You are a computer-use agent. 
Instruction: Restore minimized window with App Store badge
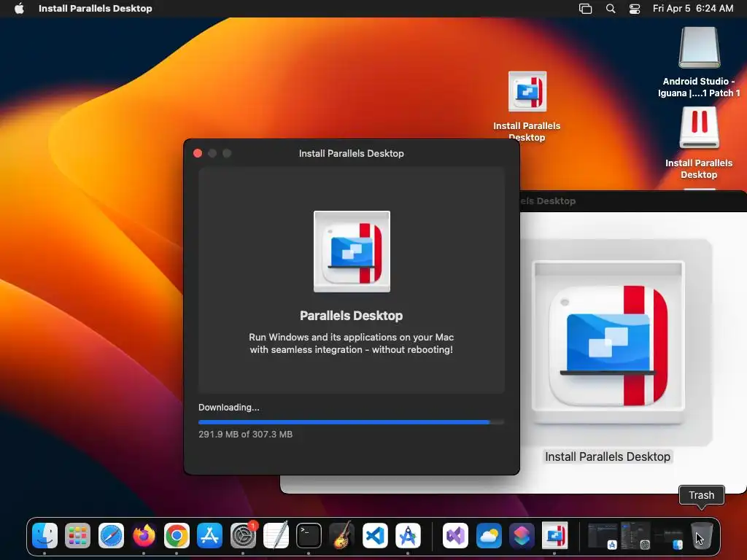coord(603,536)
